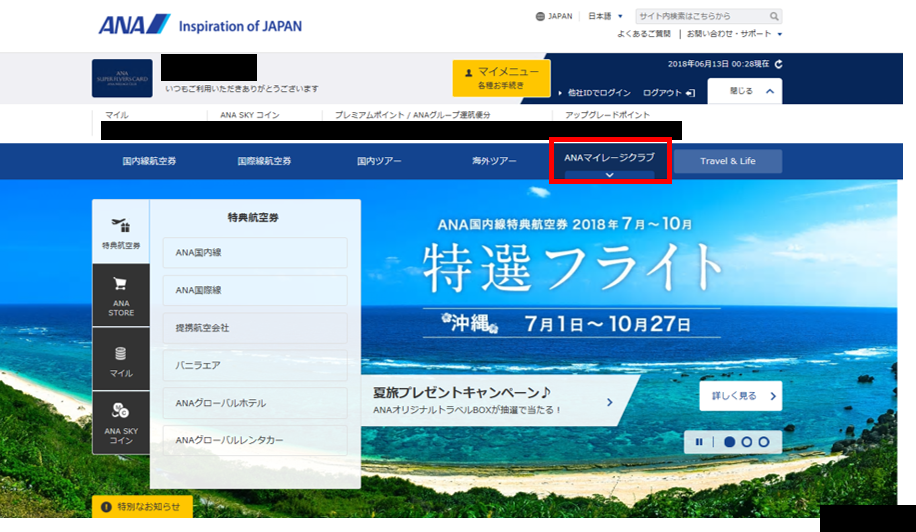Select the 国内ツアー menu

click(379, 161)
